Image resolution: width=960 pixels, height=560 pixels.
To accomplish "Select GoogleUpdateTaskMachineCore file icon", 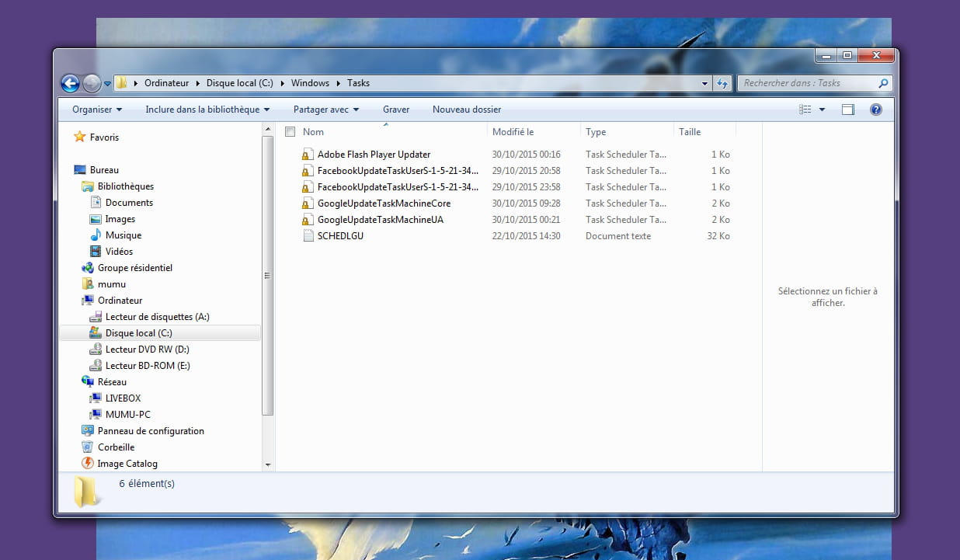I will click(308, 203).
